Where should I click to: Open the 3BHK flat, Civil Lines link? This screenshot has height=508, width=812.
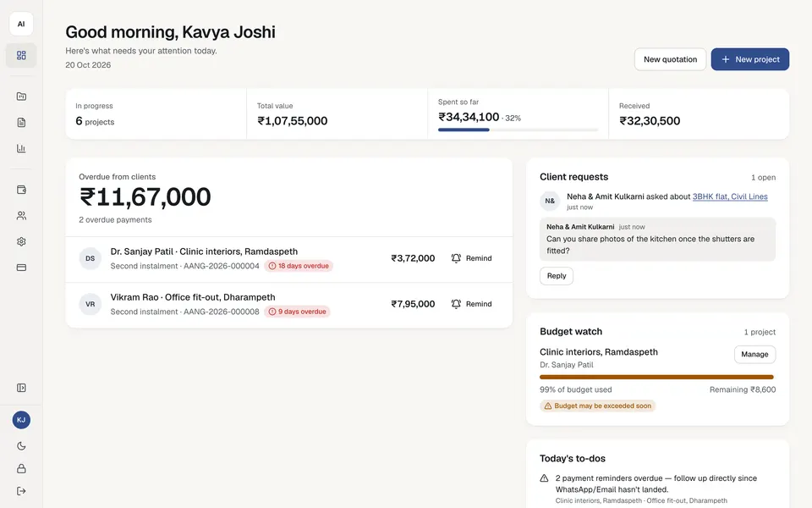730,196
